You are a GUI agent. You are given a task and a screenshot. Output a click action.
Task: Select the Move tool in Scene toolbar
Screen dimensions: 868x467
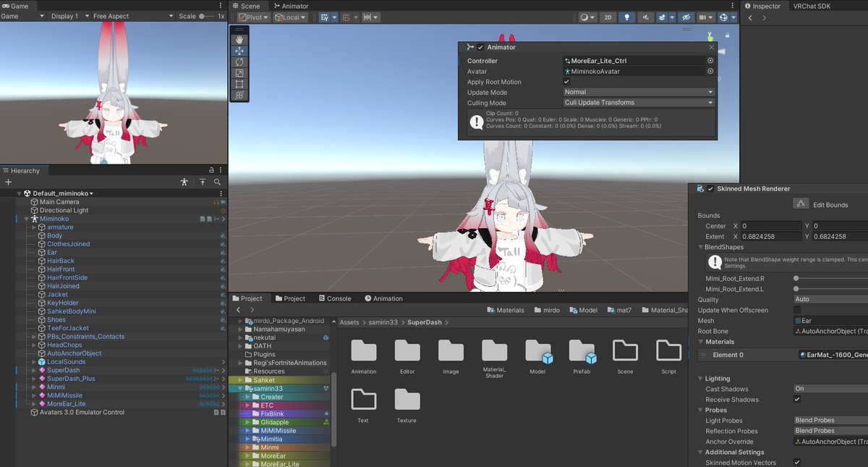coord(239,51)
